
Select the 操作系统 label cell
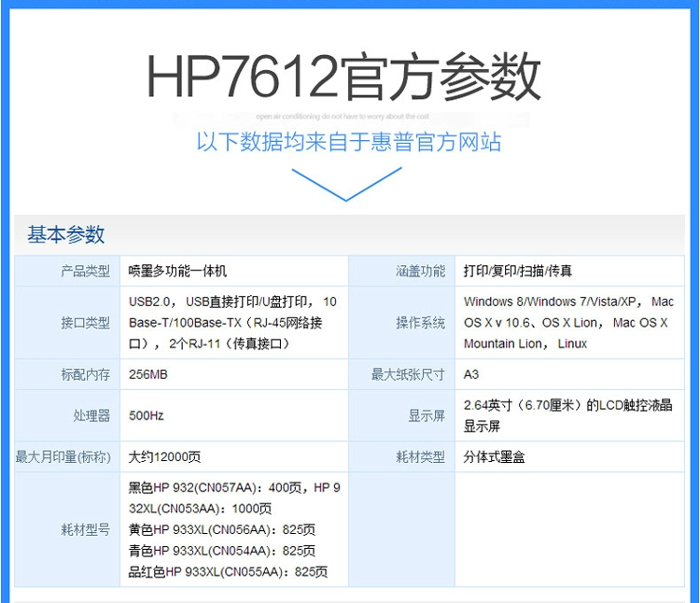point(401,323)
